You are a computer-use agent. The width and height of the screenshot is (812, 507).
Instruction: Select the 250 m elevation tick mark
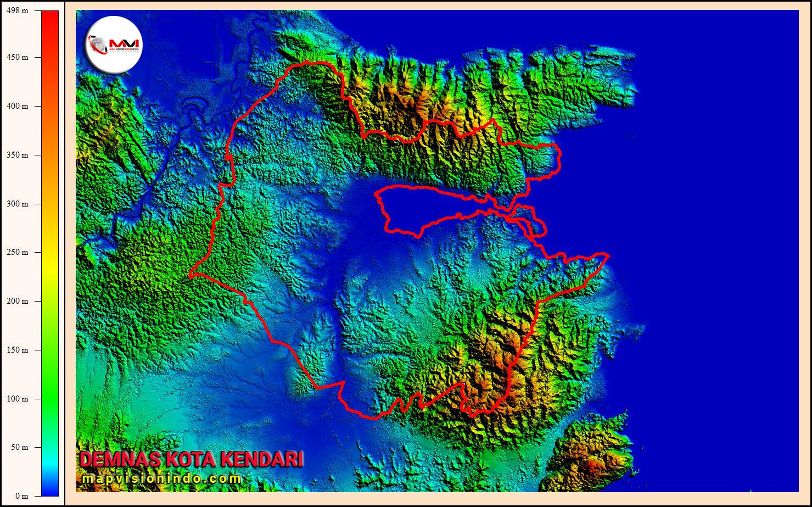click(x=38, y=252)
